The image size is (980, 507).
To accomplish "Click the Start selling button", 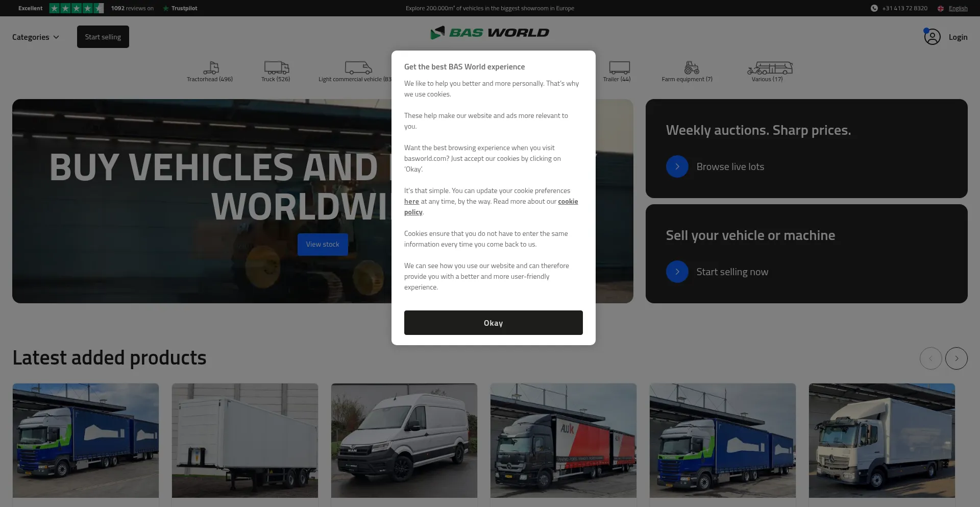I will 103,37.
